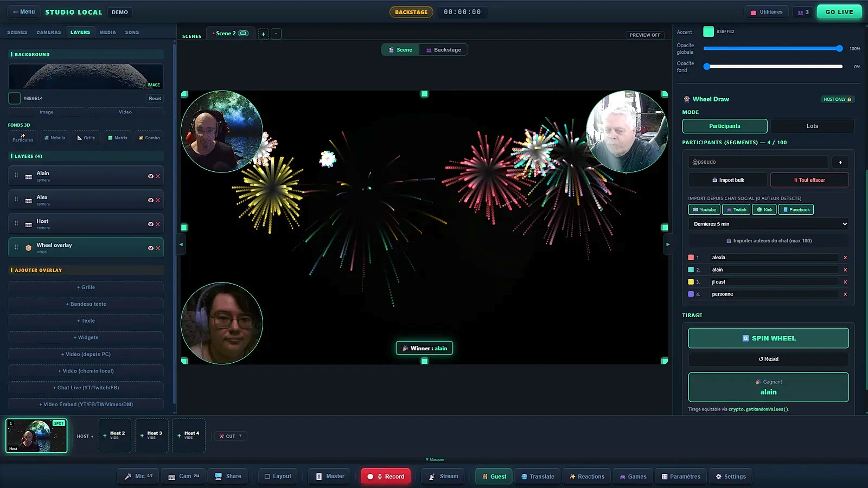Switch wheel mode to Lots
This screenshot has width=868, height=488.
click(812, 126)
